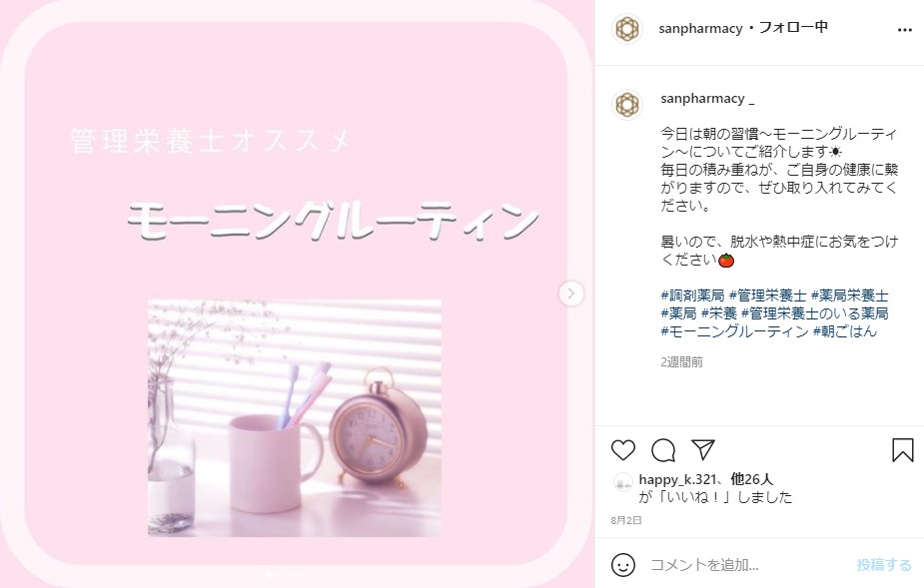
Task: Open sanpharmacy profile from header username
Action: click(x=700, y=28)
